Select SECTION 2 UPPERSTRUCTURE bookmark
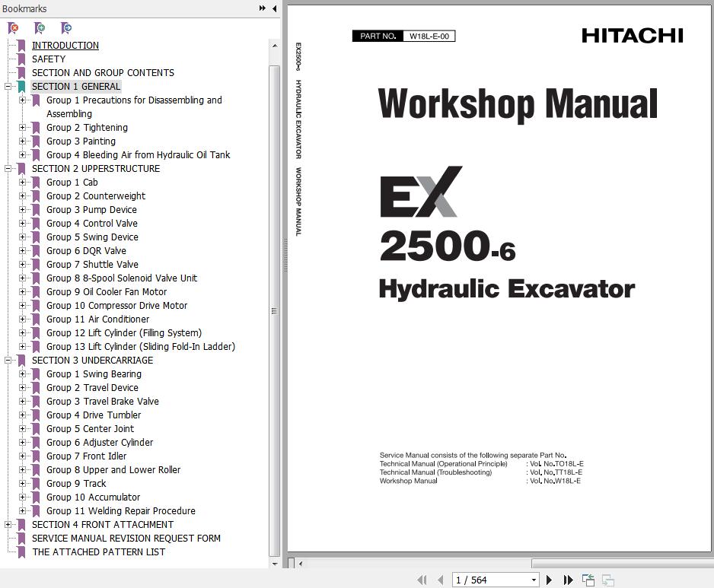The image size is (714, 588). pos(96,168)
